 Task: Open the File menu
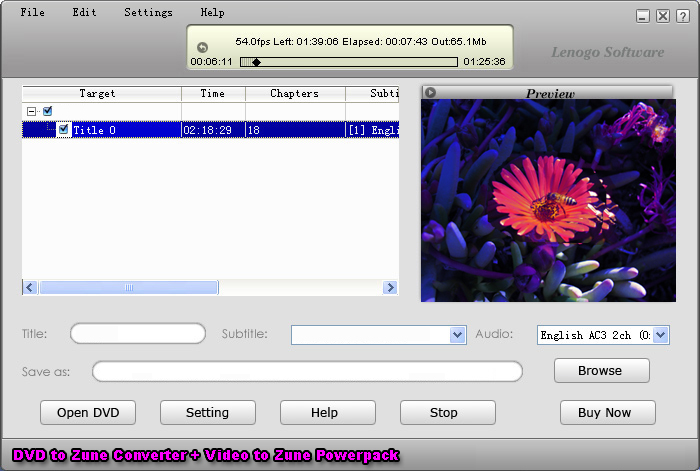pyautogui.click(x=32, y=13)
